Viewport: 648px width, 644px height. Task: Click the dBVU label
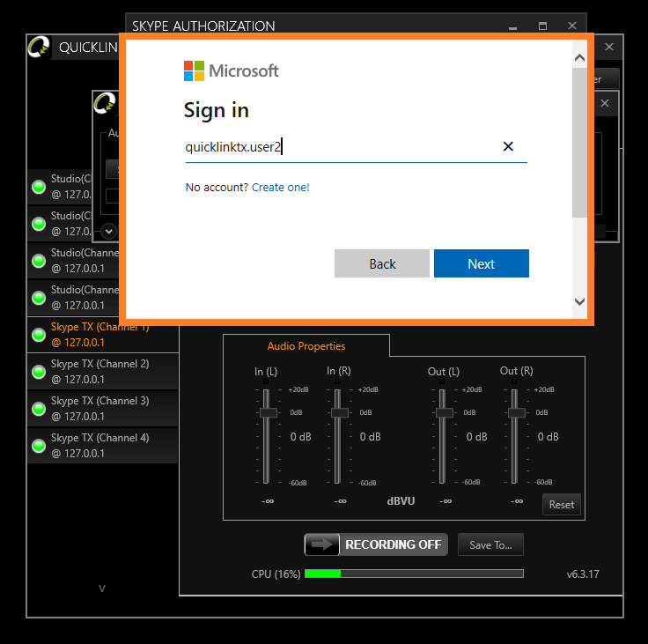coord(401,501)
